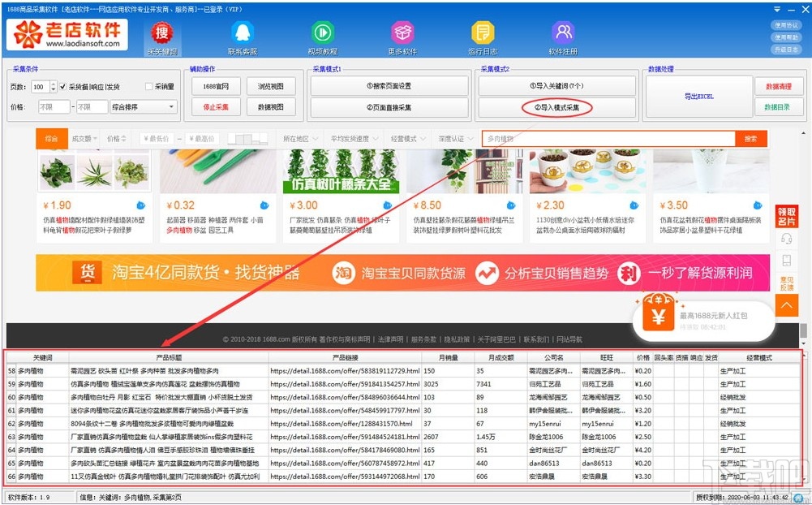The image size is (812, 505).
Task: Expand the 所在地区 region filter
Action: coord(299,138)
